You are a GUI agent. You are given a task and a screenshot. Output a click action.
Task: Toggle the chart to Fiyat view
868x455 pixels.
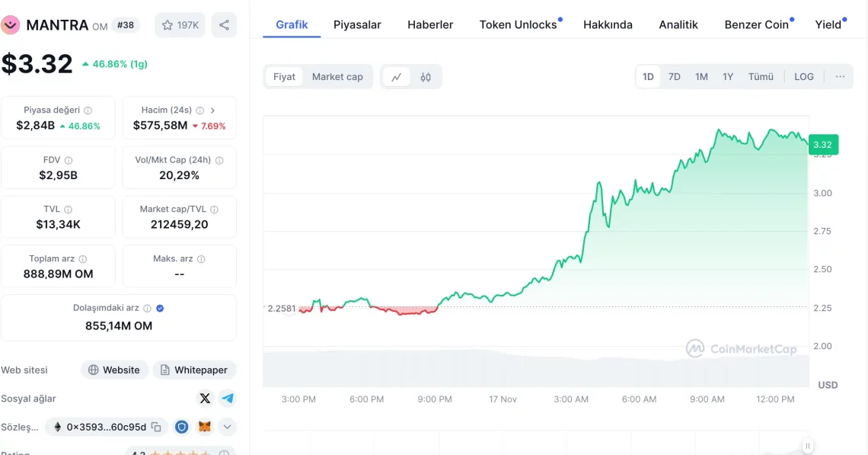pyautogui.click(x=284, y=77)
